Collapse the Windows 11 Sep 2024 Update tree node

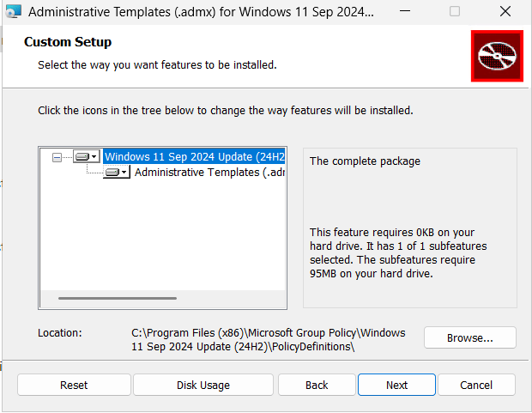pos(57,157)
